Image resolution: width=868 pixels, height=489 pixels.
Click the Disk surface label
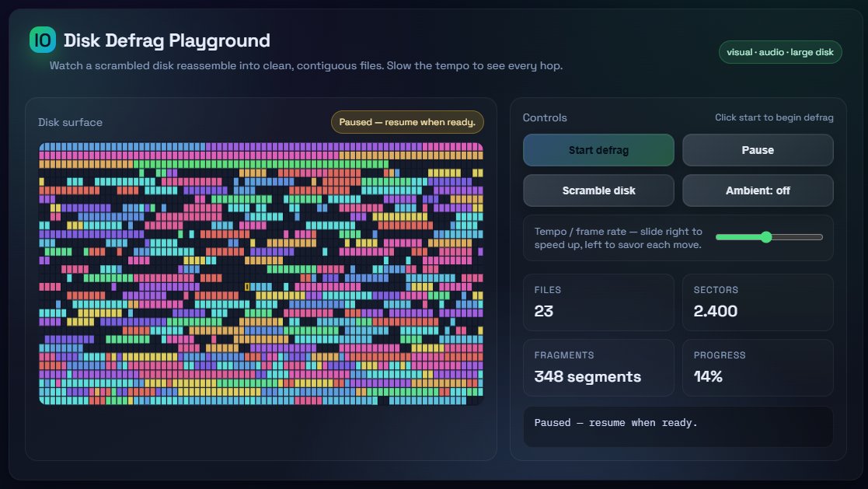(70, 122)
